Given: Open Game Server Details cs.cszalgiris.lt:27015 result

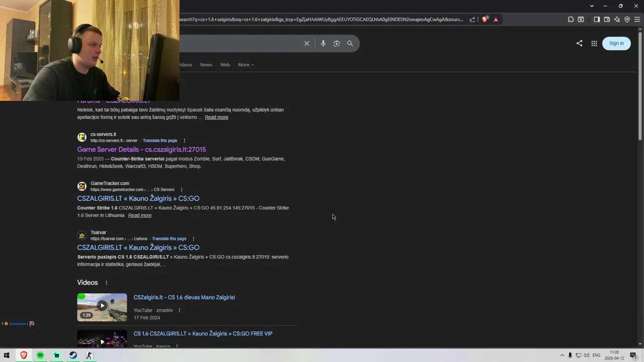Looking at the screenshot, I should tap(141, 149).
